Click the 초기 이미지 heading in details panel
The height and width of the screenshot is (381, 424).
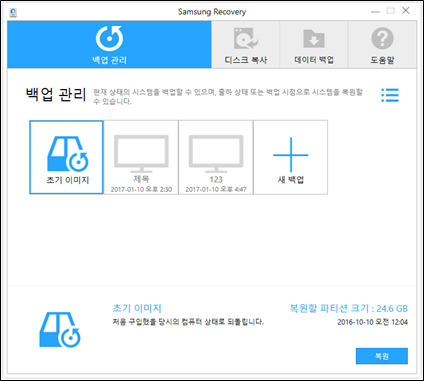point(137,308)
